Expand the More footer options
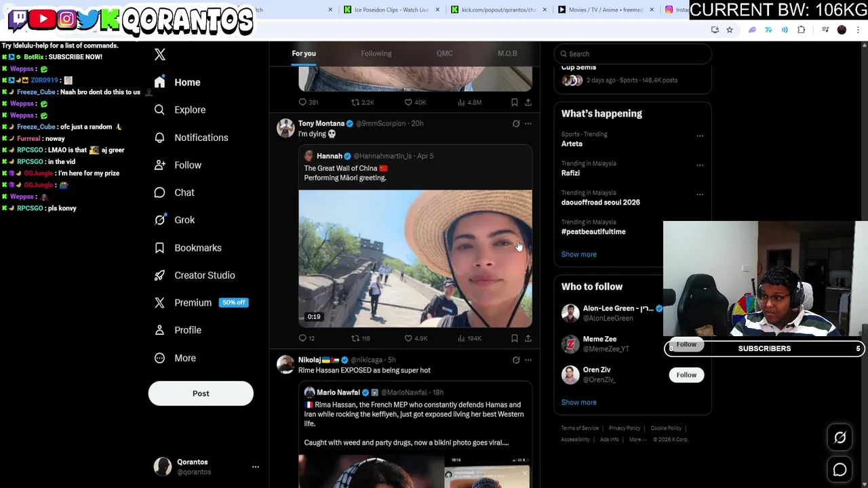868x488 pixels. [637, 440]
